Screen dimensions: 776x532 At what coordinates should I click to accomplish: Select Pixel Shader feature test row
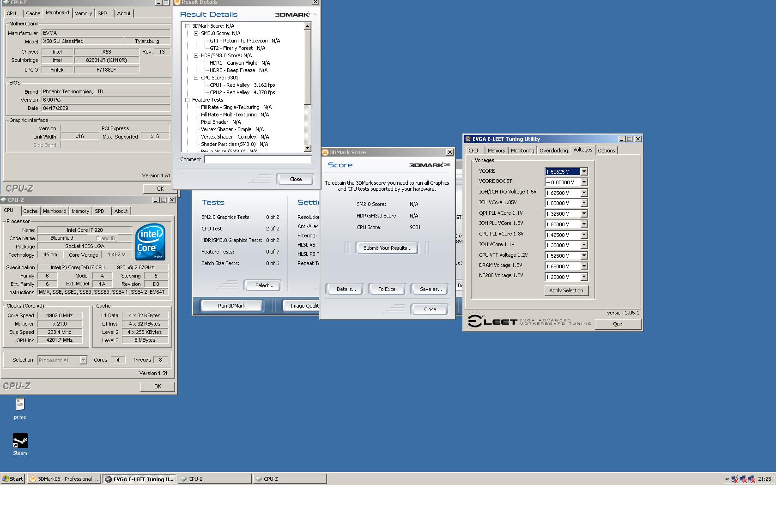[221, 122]
